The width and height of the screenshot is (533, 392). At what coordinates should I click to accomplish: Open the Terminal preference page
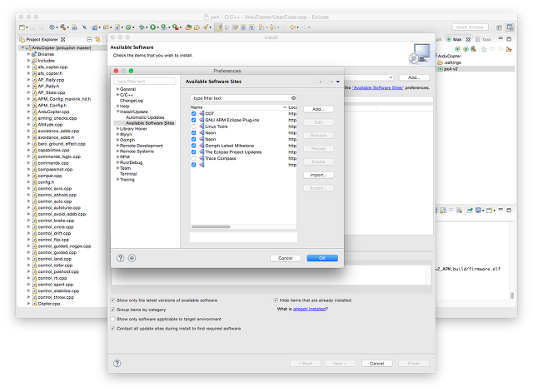128,174
